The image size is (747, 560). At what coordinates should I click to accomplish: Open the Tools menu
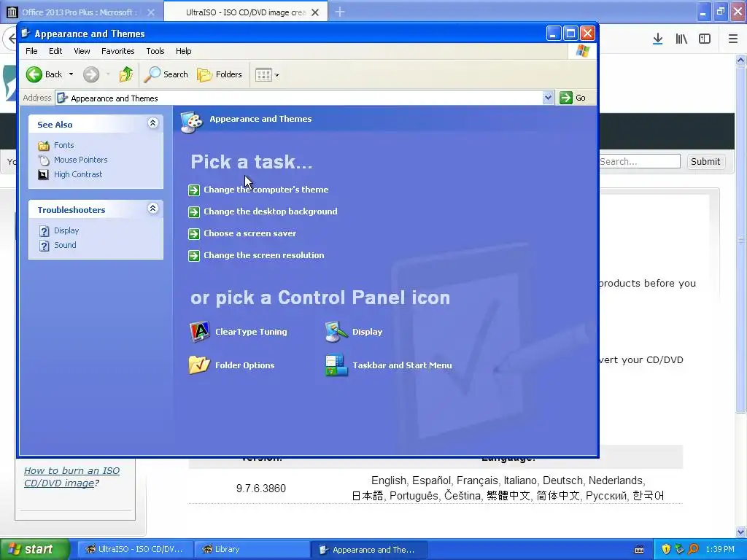pos(155,51)
